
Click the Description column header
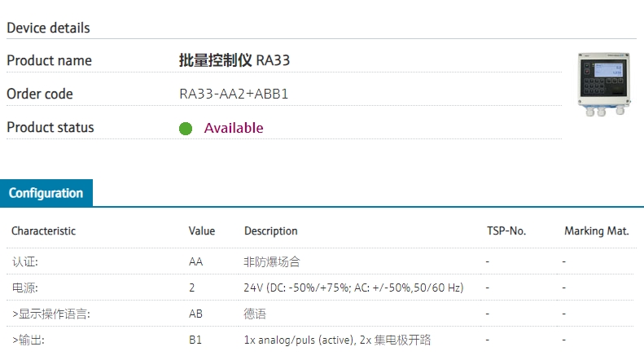(271, 230)
